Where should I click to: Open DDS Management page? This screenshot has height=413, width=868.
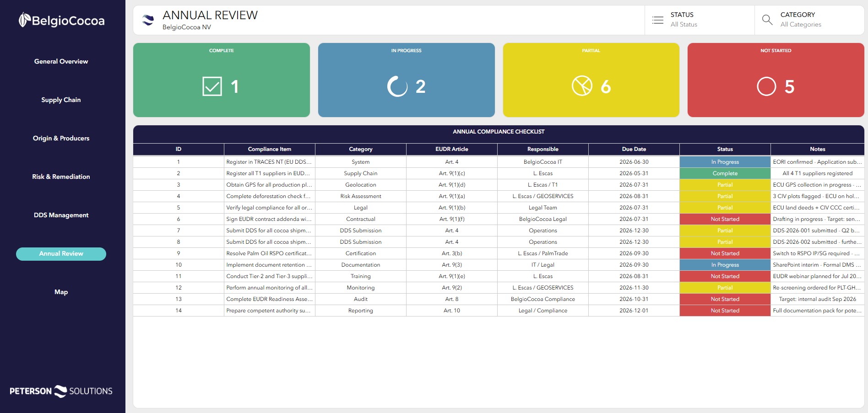point(61,215)
